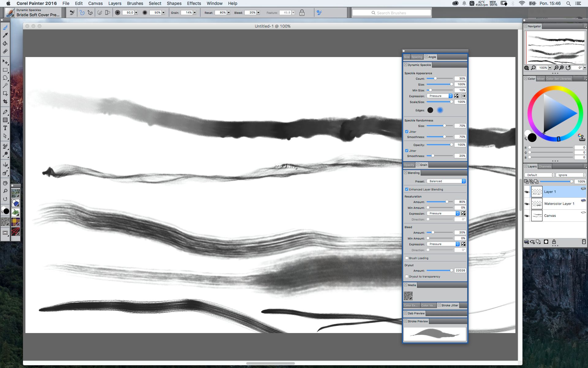Click the new layer mask icon
Image resolution: width=588 pixels, height=368 pixels.
[x=546, y=242]
